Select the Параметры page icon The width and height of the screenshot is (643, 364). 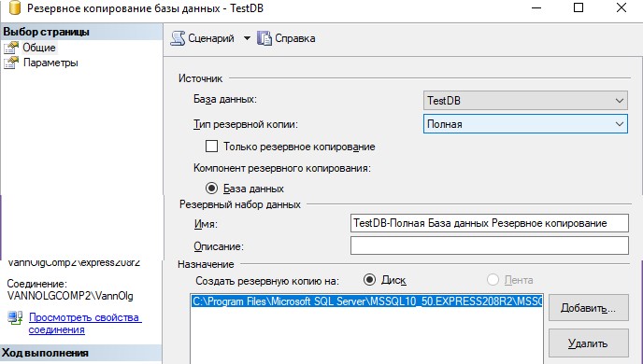[11, 63]
